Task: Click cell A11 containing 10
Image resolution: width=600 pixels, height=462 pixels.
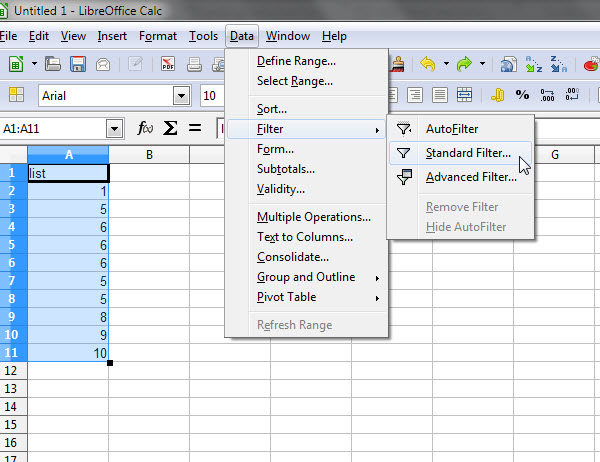Action: click(x=68, y=353)
